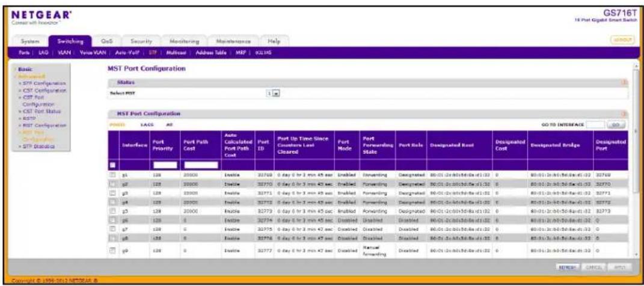
Task: Focus the Go To Interface field
Action: point(595,124)
